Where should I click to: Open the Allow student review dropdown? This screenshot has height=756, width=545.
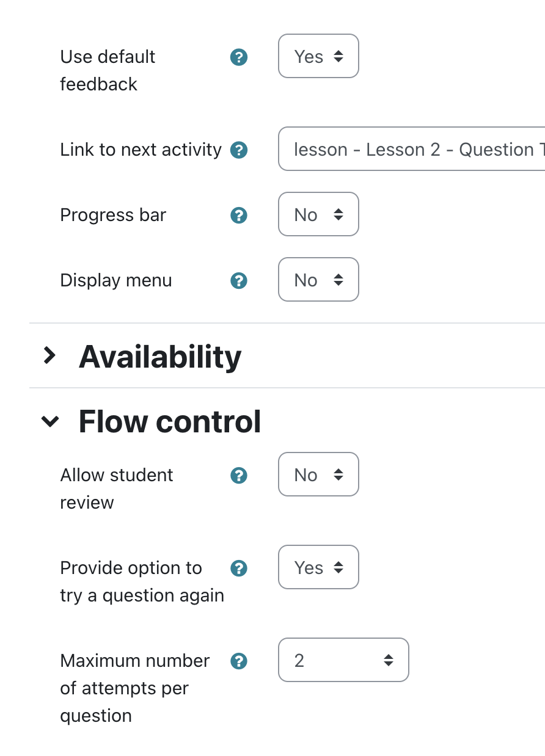click(x=318, y=474)
